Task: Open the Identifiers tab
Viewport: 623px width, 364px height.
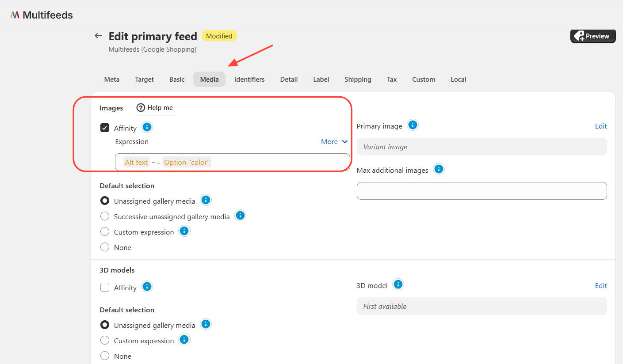Action: pyautogui.click(x=249, y=79)
